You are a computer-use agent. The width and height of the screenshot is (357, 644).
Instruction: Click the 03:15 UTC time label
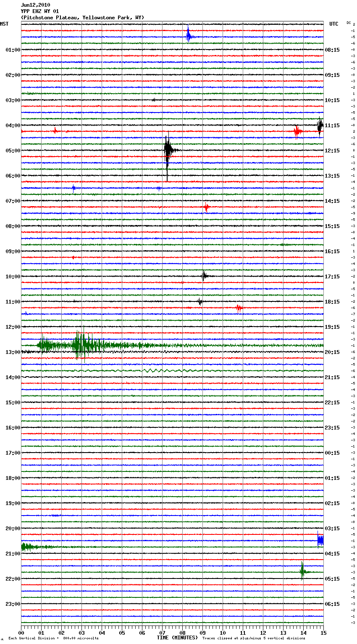(332, 529)
